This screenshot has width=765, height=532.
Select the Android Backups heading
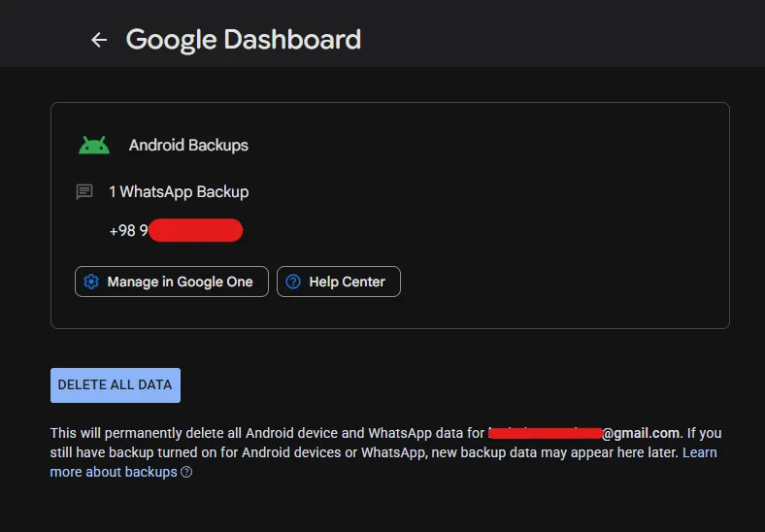point(188,145)
